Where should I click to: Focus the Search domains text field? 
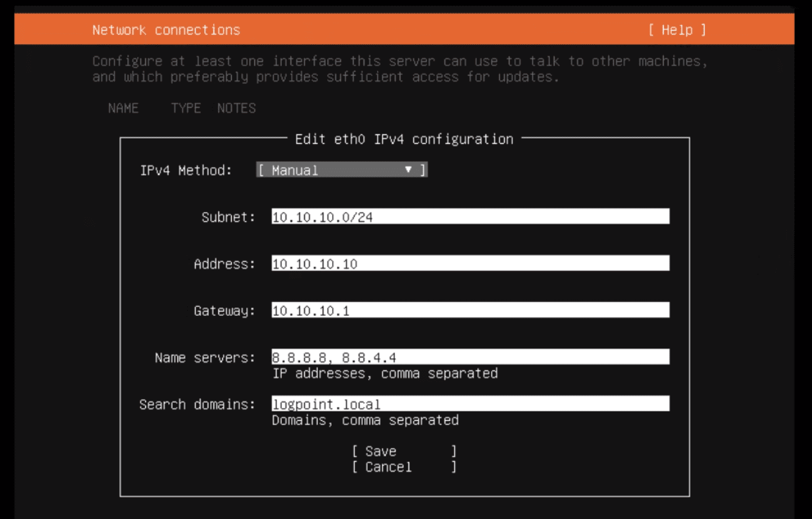tap(470, 404)
